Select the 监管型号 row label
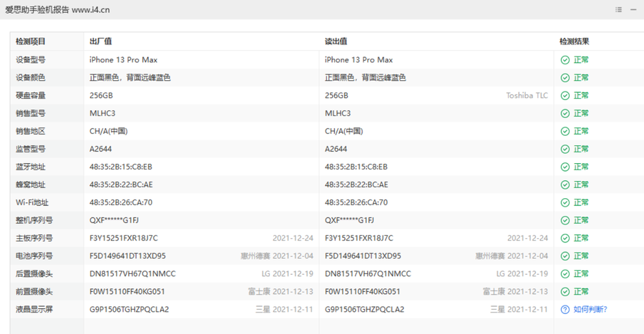The width and height of the screenshot is (644, 334). [30, 149]
